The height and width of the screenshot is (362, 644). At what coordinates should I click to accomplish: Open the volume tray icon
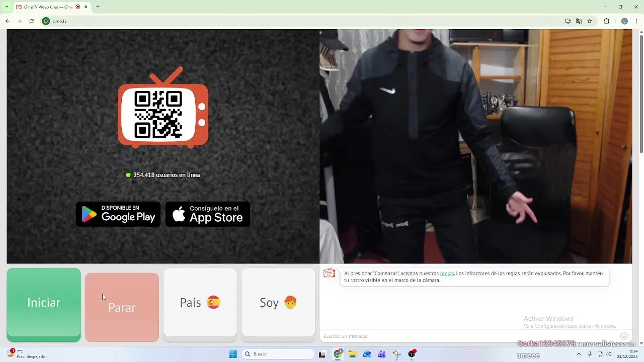tap(608, 354)
